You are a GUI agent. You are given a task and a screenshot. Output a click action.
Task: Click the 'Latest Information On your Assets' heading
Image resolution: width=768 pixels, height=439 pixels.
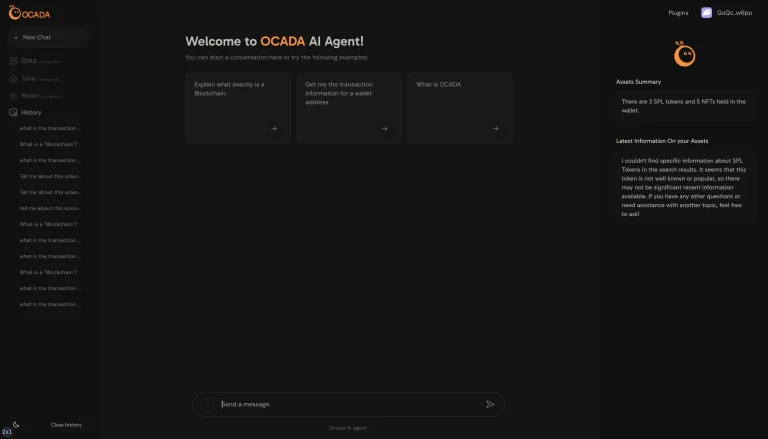pos(662,141)
